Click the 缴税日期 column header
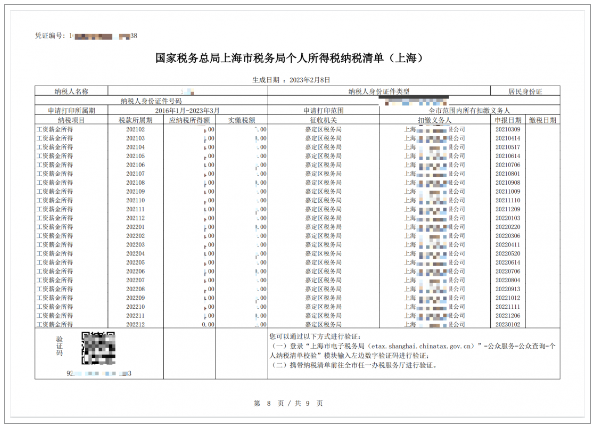599x430 pixels. click(x=542, y=120)
